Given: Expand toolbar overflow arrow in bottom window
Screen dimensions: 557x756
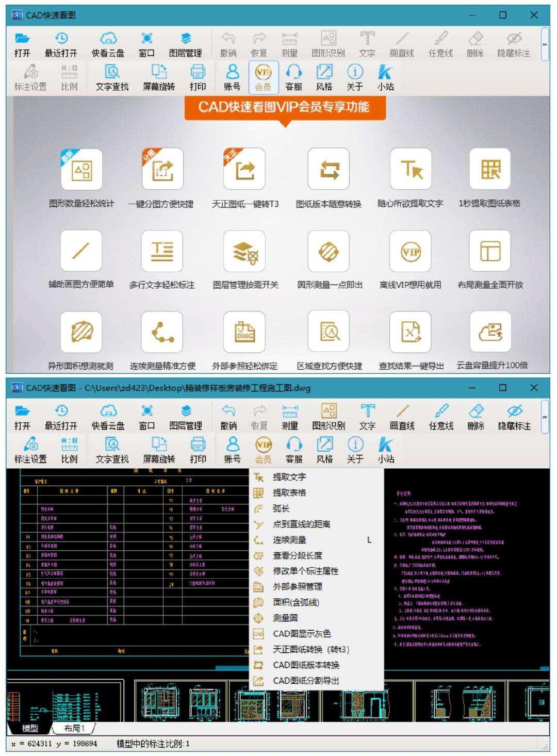Looking at the screenshot, I should point(544,417).
